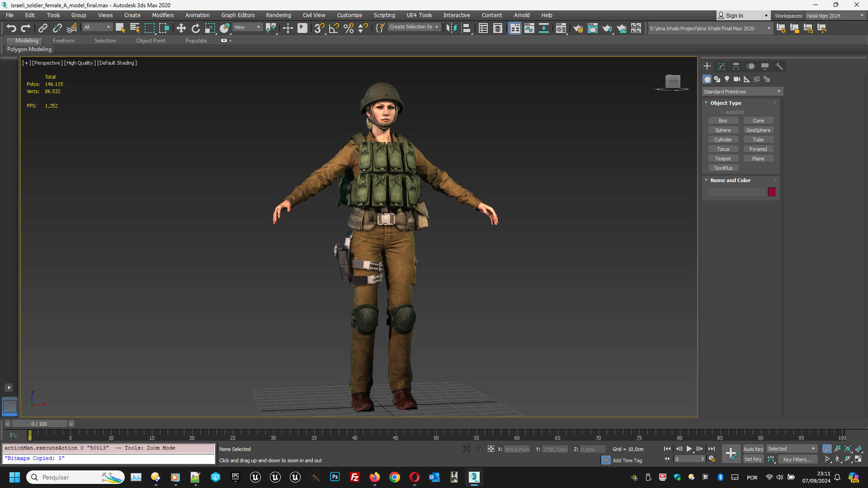868x488 pixels.
Task: Activate the Select and Scale tool
Action: click(x=210, y=28)
